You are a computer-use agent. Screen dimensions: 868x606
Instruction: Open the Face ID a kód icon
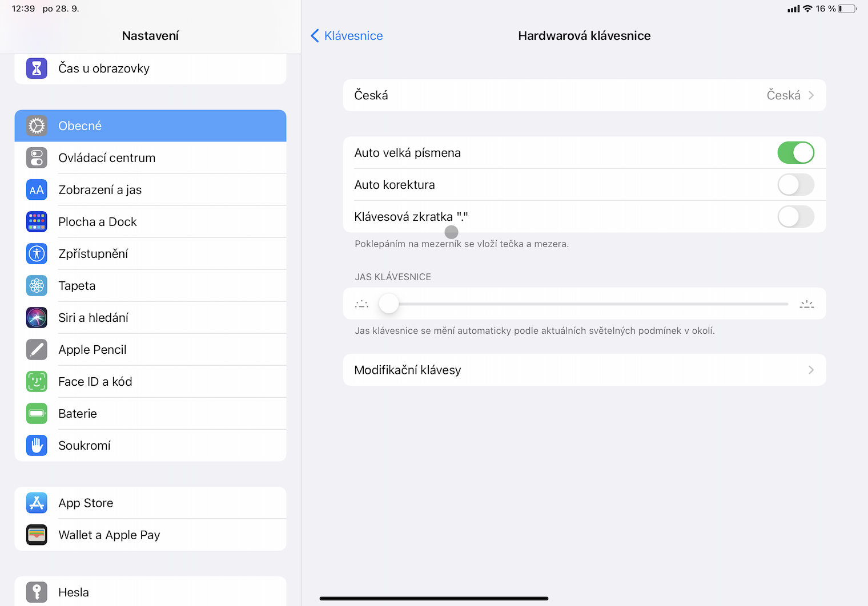pyautogui.click(x=37, y=382)
